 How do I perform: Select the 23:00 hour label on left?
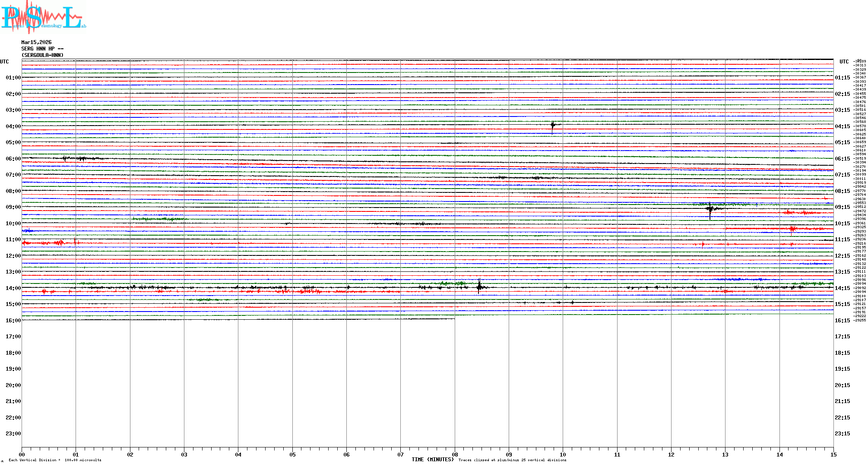tap(13, 434)
